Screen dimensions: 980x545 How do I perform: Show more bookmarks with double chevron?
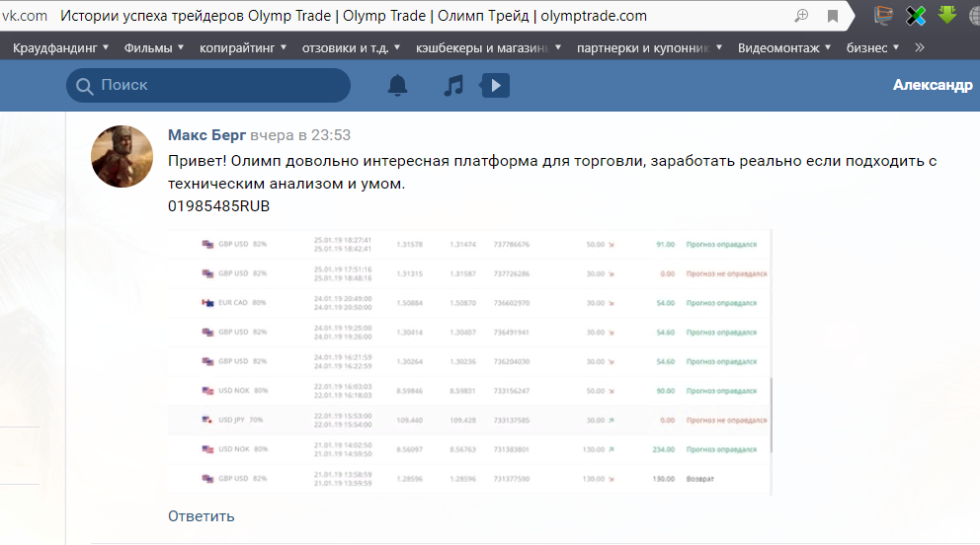pos(920,47)
